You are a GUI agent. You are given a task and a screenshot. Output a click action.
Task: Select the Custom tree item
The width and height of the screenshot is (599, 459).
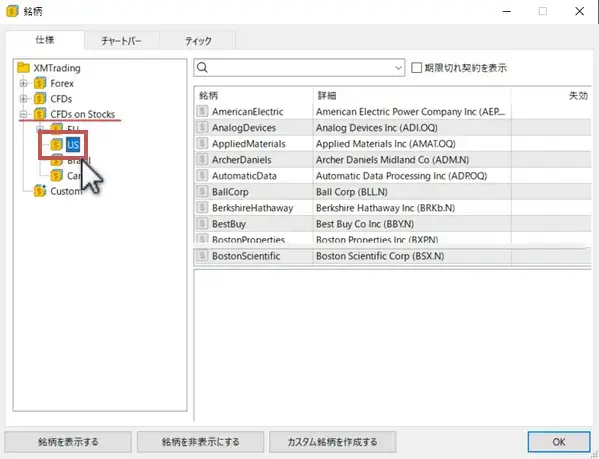tap(66, 191)
